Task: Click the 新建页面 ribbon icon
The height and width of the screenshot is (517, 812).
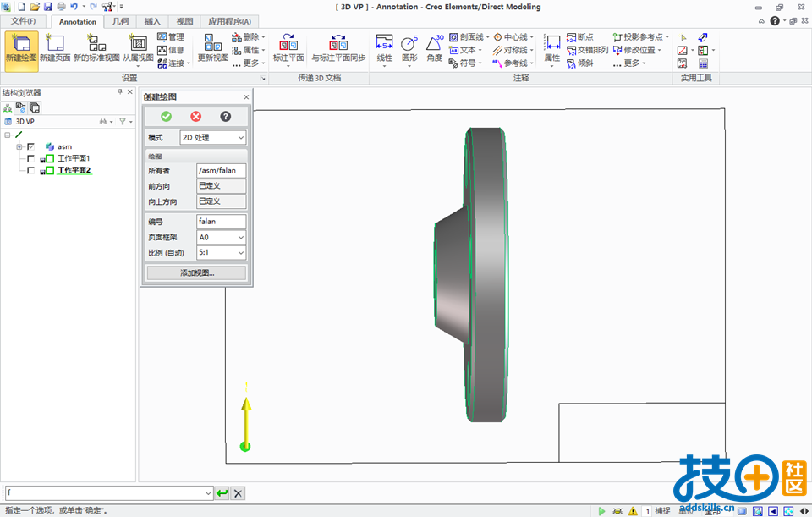Action: (55, 47)
